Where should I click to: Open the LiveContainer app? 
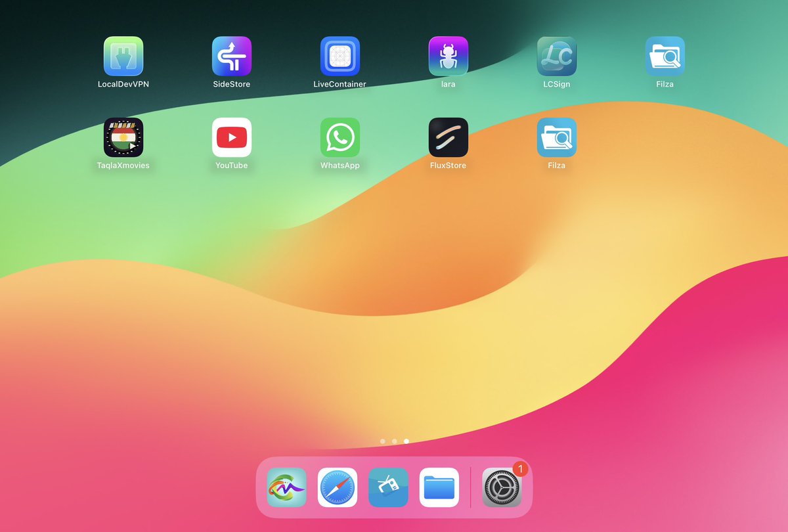340,56
